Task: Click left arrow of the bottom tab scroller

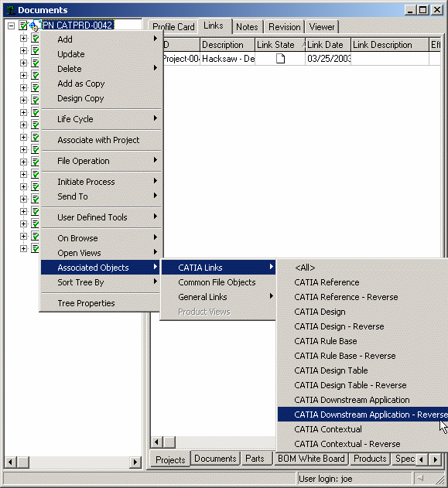Action: pos(422,459)
